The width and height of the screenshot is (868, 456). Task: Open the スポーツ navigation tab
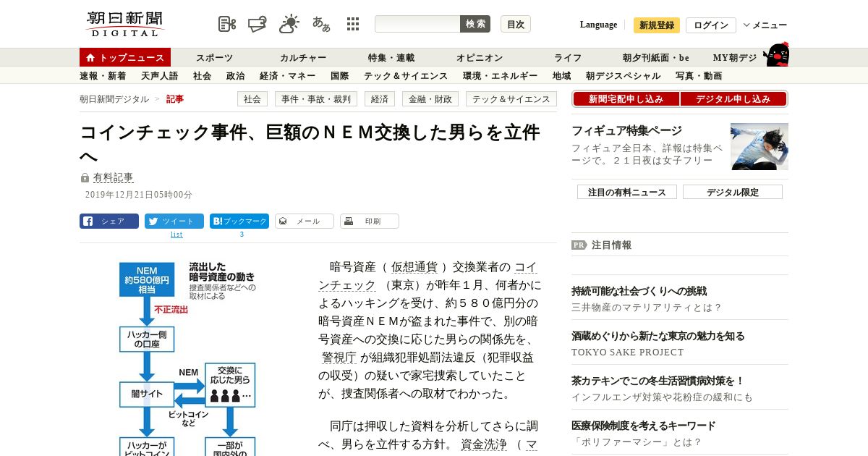(x=215, y=58)
